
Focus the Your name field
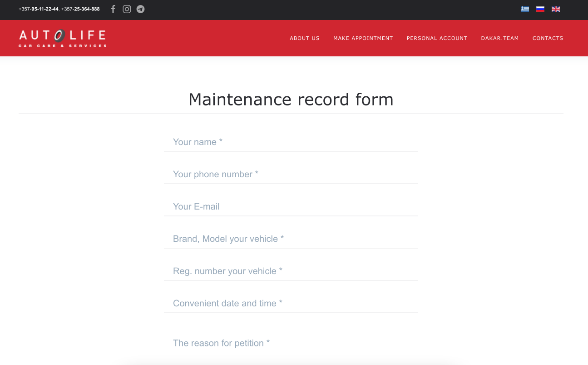[291, 142]
